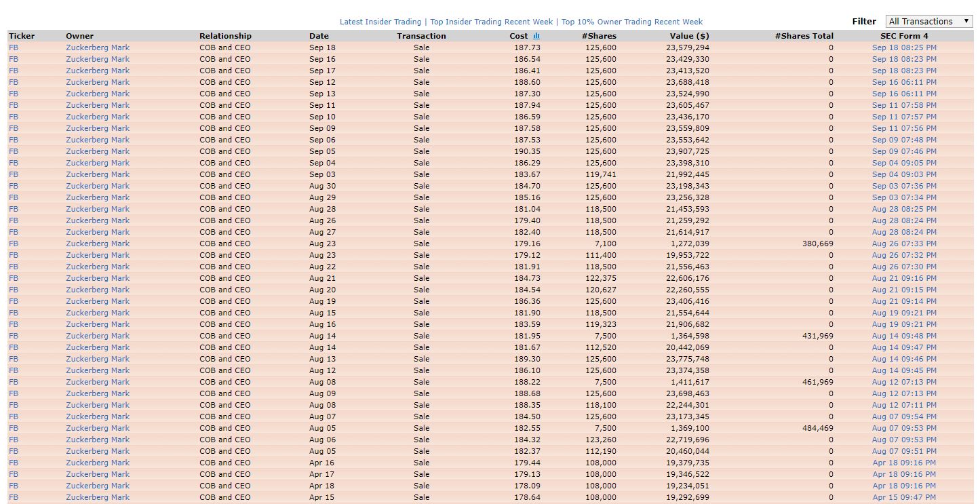Open SEC form Aug 14 09:48 PM
The height and width of the screenshot is (504, 980).
click(x=904, y=336)
